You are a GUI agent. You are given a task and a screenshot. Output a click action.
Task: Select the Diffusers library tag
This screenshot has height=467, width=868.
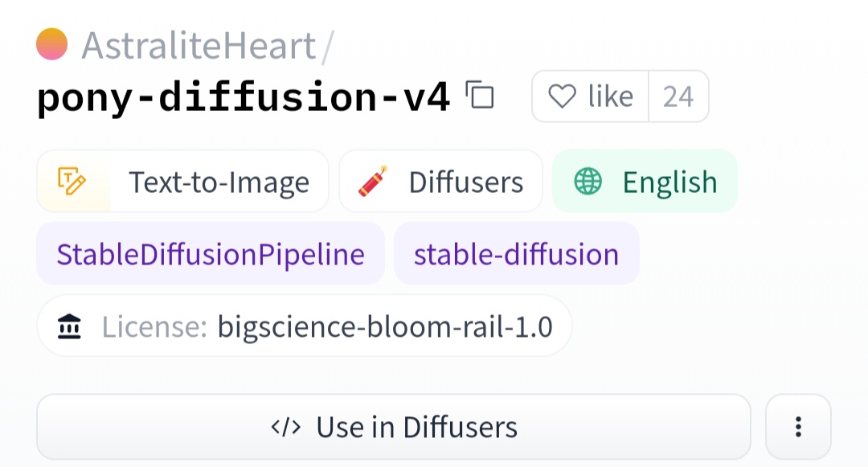(x=440, y=182)
